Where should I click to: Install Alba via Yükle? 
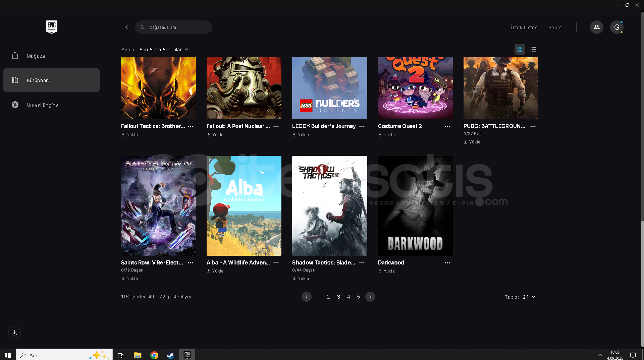[x=215, y=271]
